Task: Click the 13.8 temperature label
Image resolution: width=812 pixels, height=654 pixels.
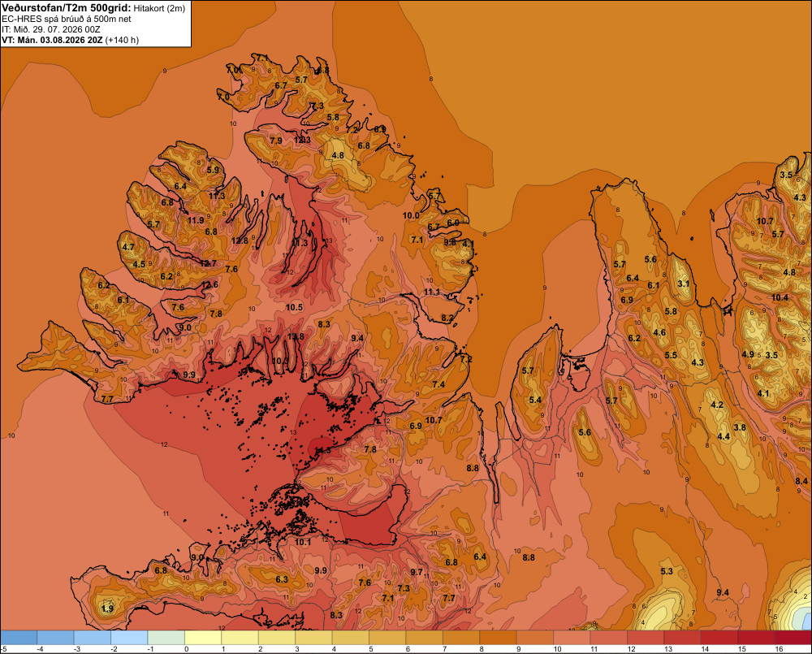Action: 296,336
